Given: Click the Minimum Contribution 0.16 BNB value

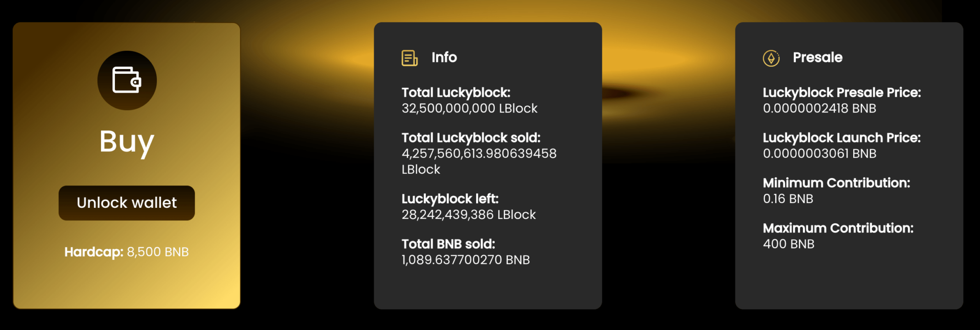Looking at the screenshot, I should 788,199.
